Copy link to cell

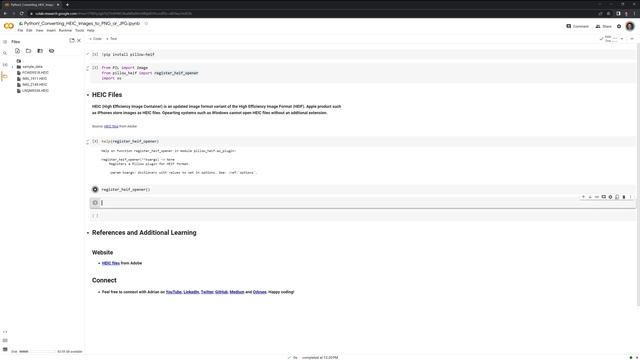point(597,197)
